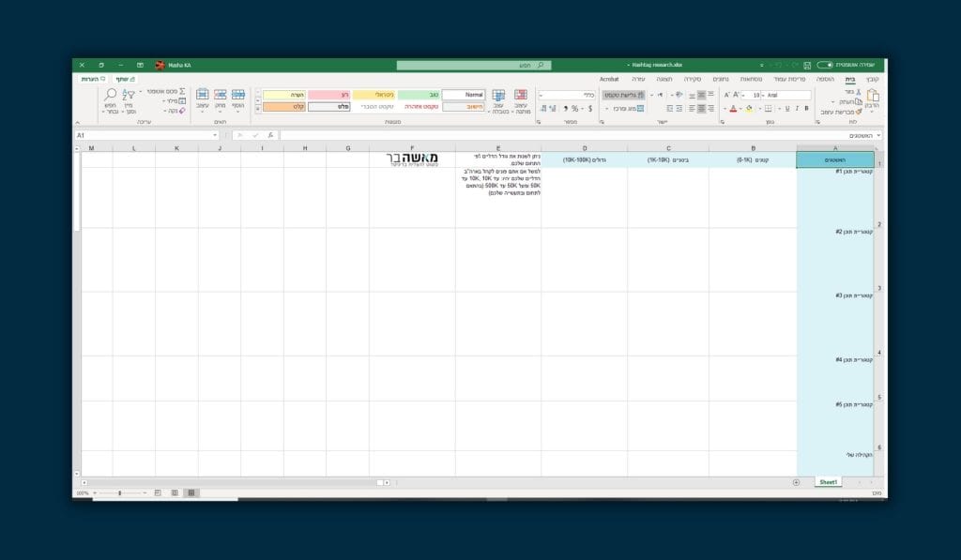961x560 pixels.
Task: Toggle Bold formatting in the ribbon
Action: point(806,109)
